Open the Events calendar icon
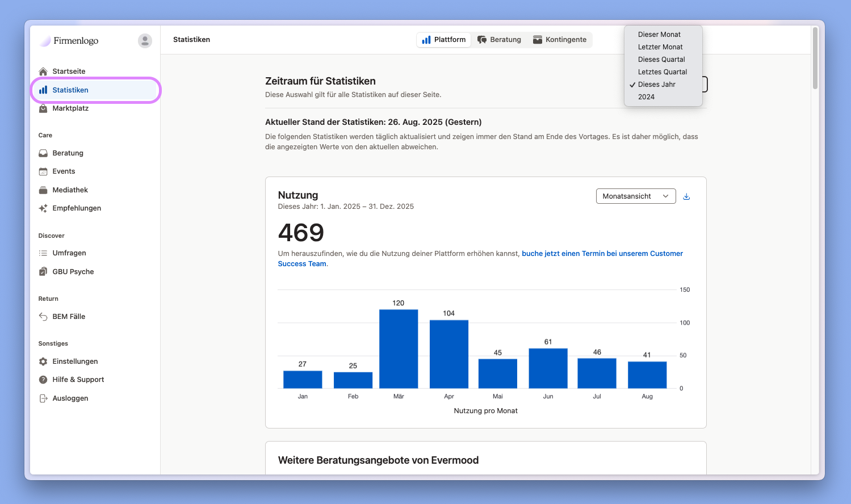Screen dimensions: 851x504 (x=43, y=171)
